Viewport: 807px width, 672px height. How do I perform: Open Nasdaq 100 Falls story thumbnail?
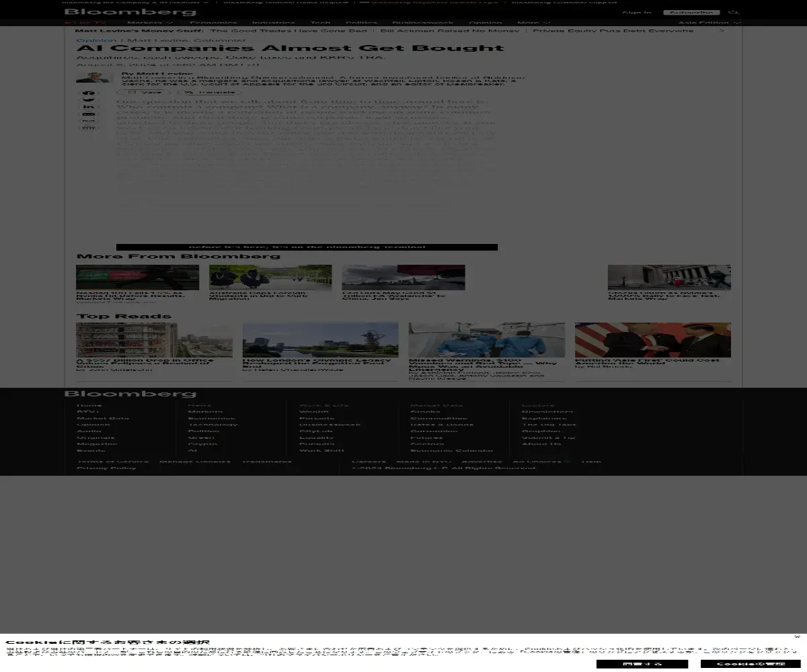pos(137,277)
